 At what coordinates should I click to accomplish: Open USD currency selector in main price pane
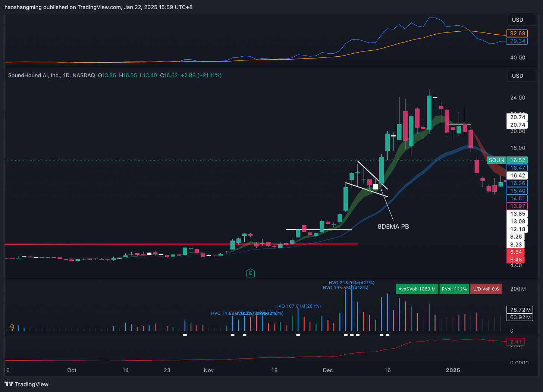point(522,76)
